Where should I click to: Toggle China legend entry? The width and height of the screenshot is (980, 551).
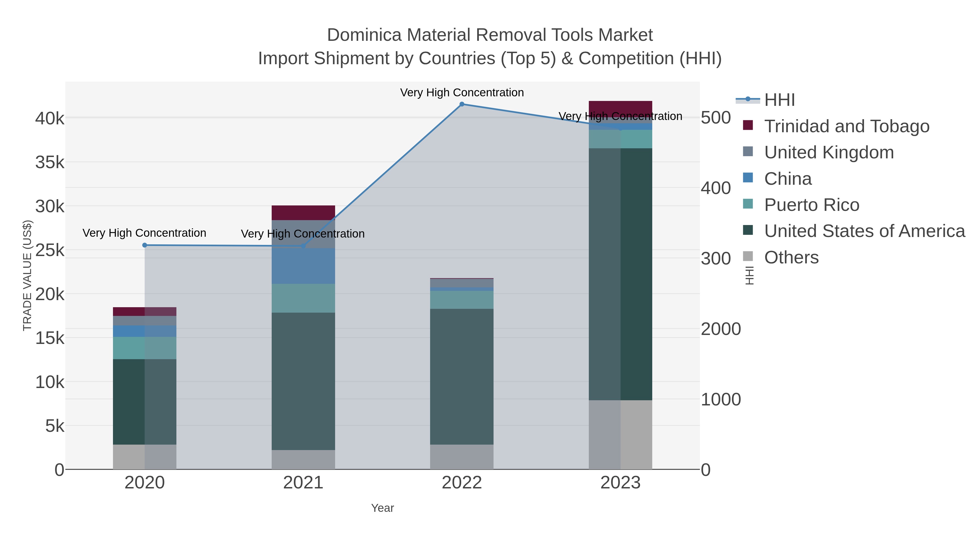coord(777,178)
